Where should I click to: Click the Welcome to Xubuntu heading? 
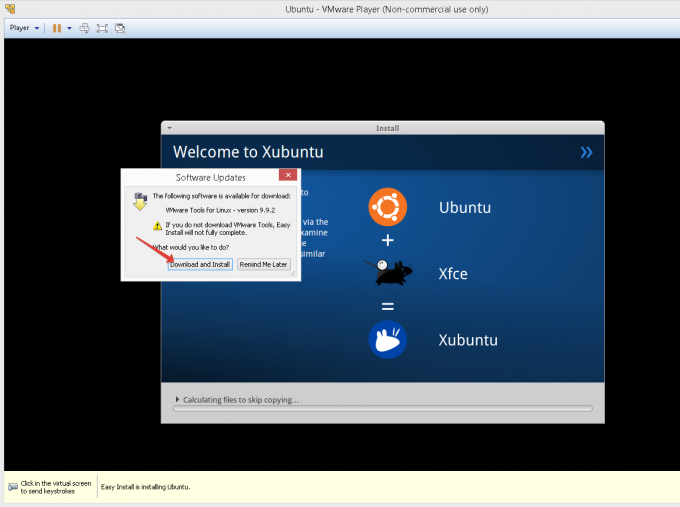248,152
